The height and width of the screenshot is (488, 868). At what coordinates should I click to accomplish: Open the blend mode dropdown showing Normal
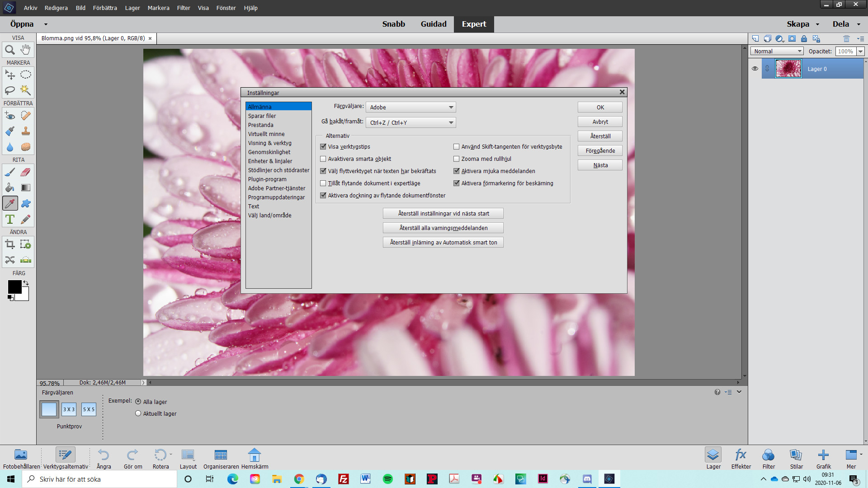pyautogui.click(x=799, y=51)
